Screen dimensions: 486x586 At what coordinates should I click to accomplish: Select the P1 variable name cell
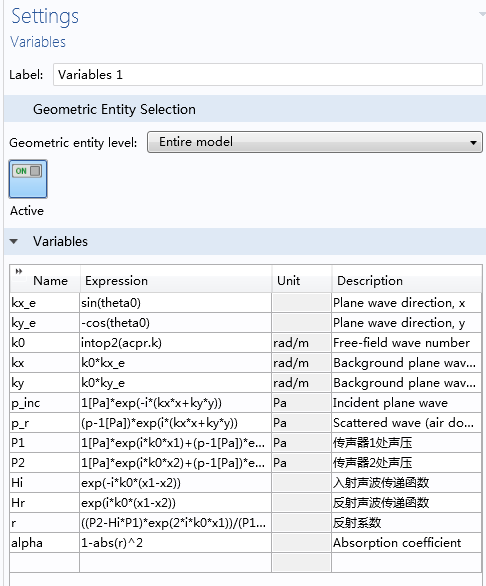(x=45, y=443)
